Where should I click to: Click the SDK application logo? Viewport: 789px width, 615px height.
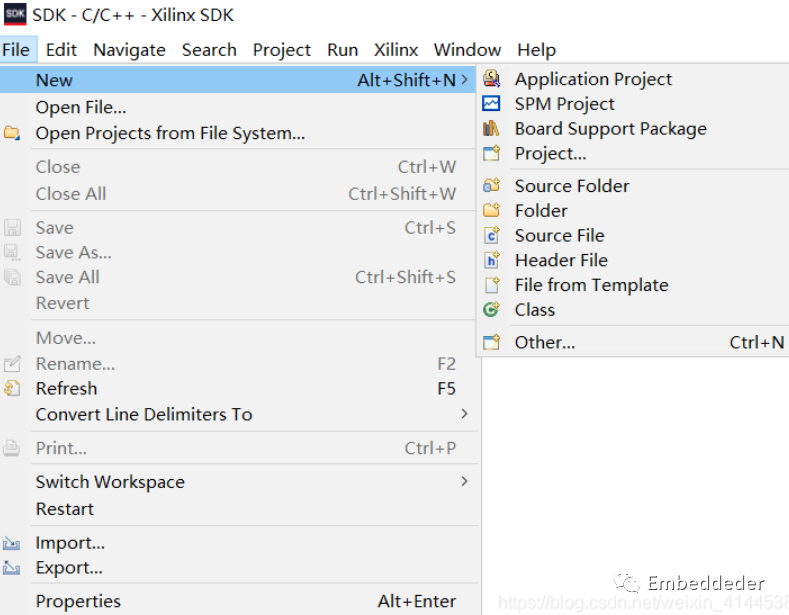pyautogui.click(x=15, y=15)
